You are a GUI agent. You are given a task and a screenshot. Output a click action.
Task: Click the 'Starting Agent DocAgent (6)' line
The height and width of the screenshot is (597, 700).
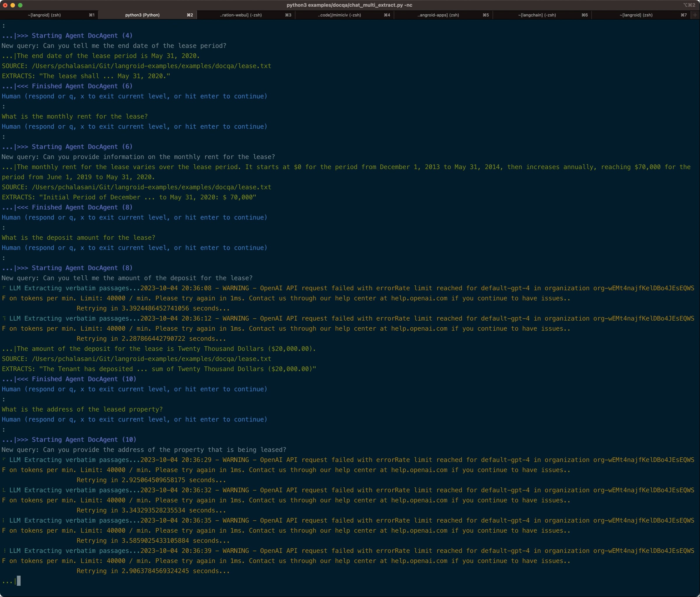pos(67,147)
